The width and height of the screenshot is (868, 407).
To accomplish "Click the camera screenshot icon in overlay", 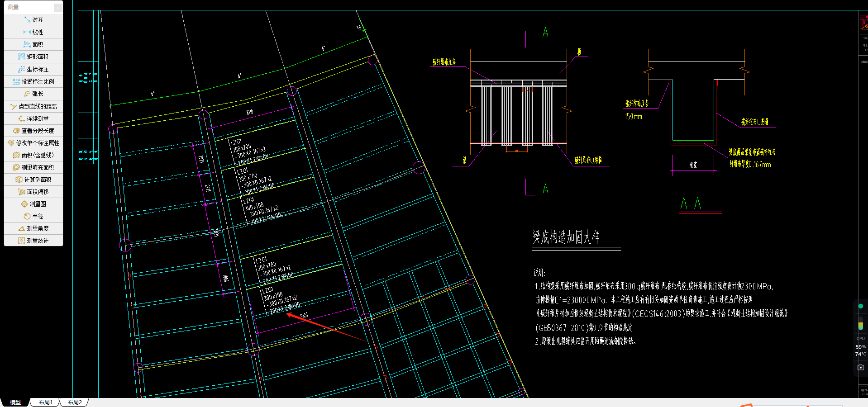I will [860, 367].
